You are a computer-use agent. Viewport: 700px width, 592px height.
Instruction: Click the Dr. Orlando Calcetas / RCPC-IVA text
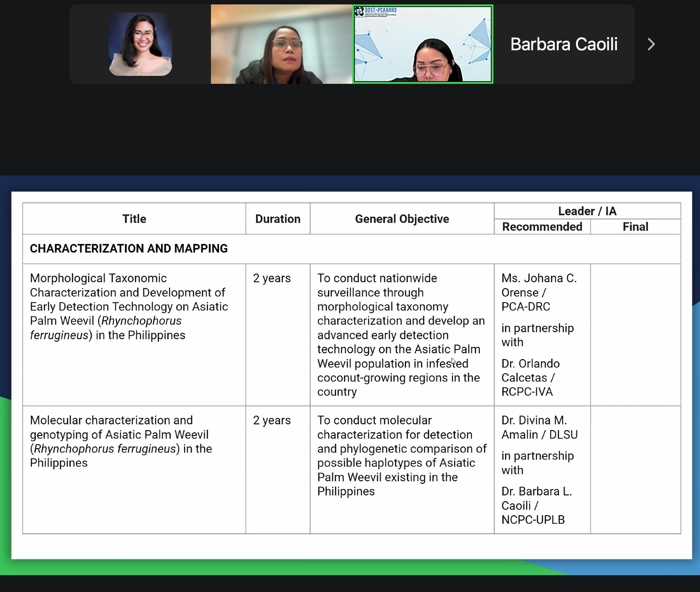[x=530, y=378]
